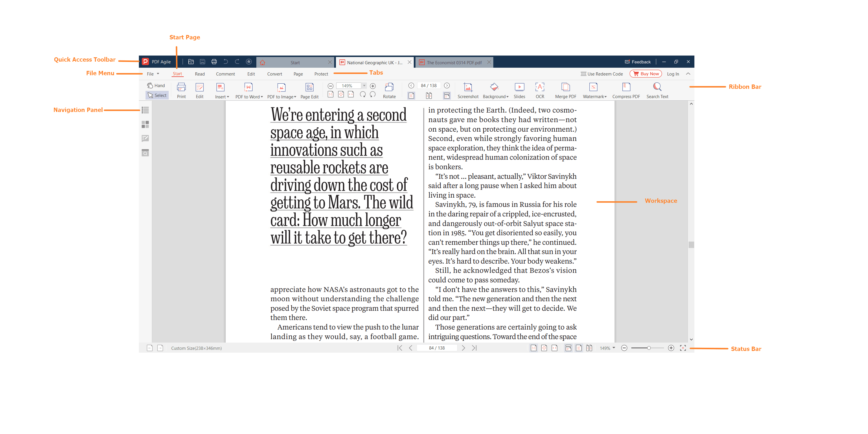Redo the last action
This screenshot has width=868, height=434.
point(237,62)
